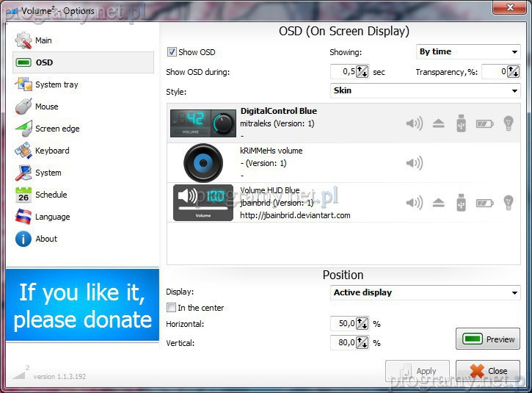
Task: Enable the In the center checkbox
Action: coord(172,308)
